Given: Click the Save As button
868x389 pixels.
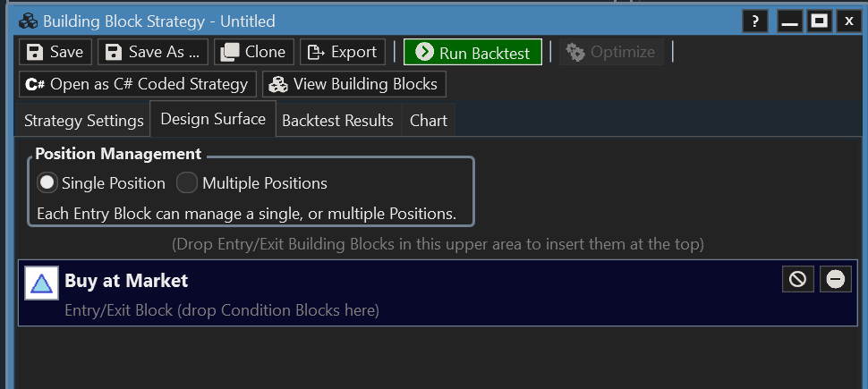Looking at the screenshot, I should (153, 52).
